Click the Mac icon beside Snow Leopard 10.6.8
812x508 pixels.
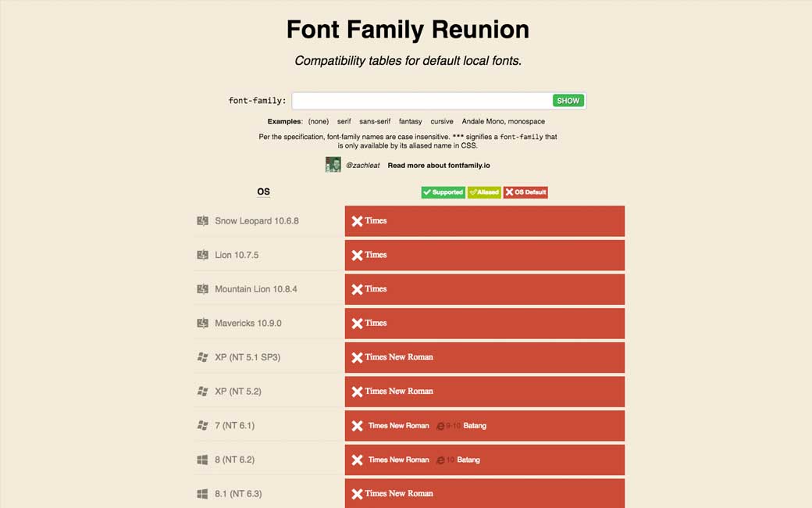202,221
